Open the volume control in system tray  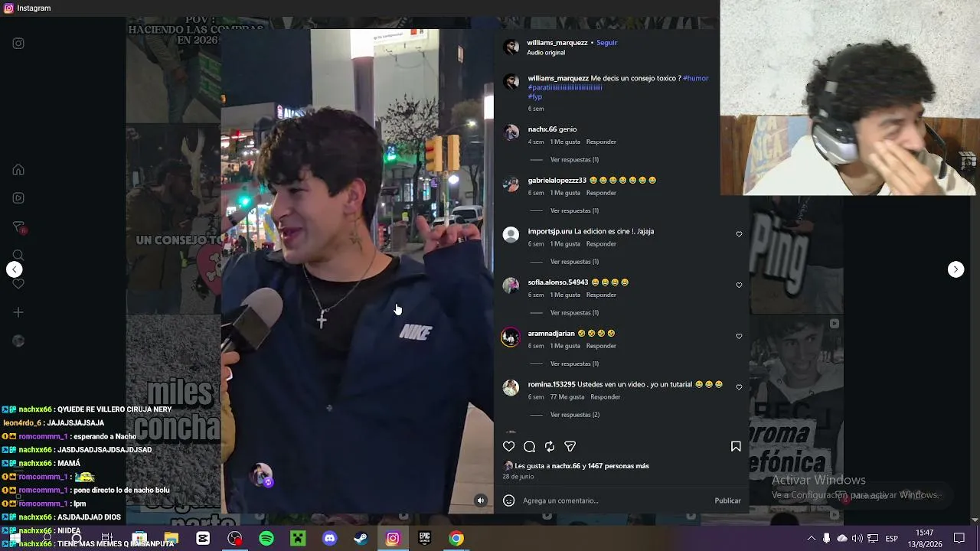point(857,539)
